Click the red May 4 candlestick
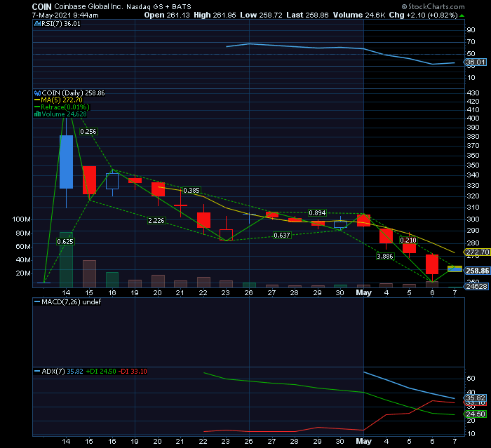The height and width of the screenshot is (448, 491). (386, 236)
